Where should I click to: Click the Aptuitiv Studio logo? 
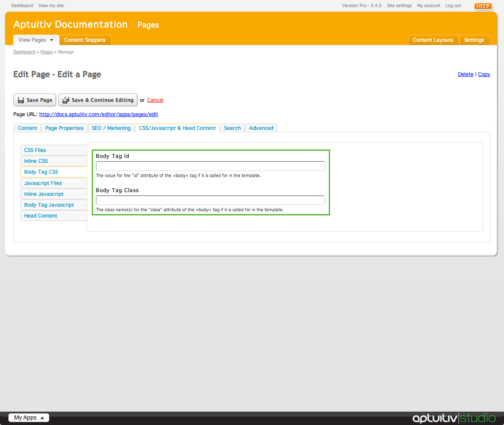(x=454, y=418)
